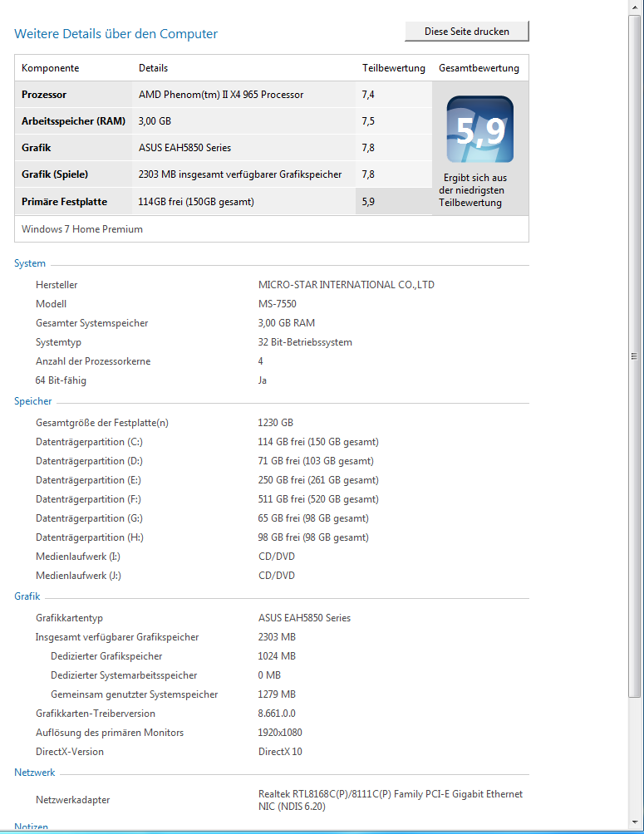
Task: Click the Grafikkartentyp label
Action: click(x=69, y=618)
